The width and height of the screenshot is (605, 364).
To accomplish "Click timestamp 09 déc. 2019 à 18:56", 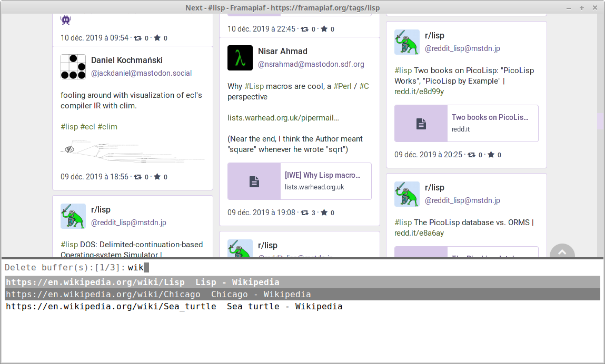I will click(x=95, y=177).
